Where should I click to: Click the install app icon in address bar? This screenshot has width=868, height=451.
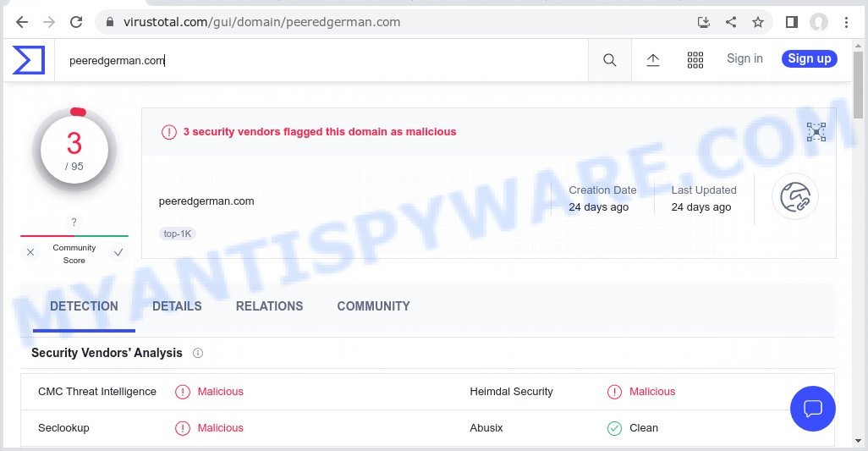tap(704, 22)
